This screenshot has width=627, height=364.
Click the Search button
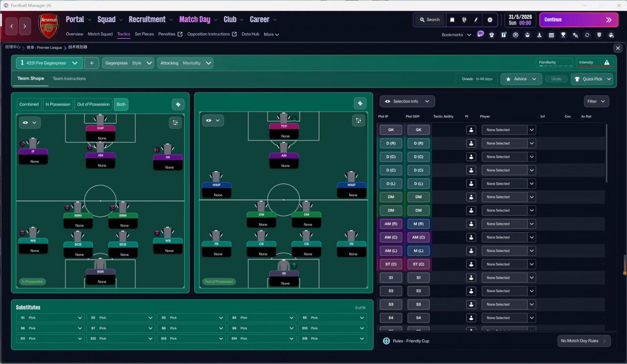(x=430, y=20)
